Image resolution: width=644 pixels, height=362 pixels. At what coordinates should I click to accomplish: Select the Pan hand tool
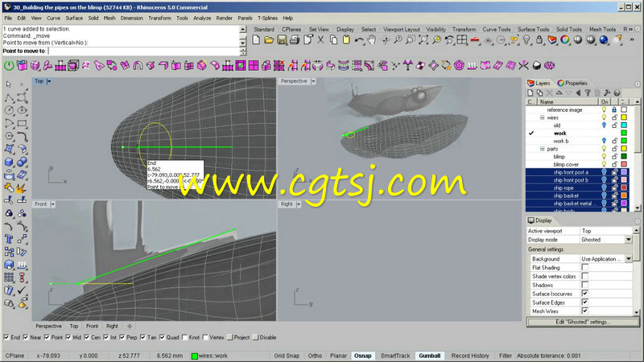(x=372, y=39)
